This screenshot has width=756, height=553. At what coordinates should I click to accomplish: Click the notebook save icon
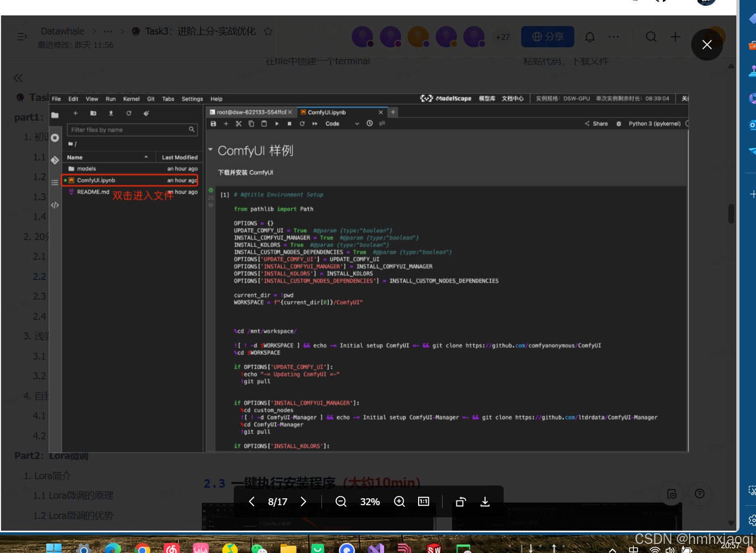click(x=214, y=123)
